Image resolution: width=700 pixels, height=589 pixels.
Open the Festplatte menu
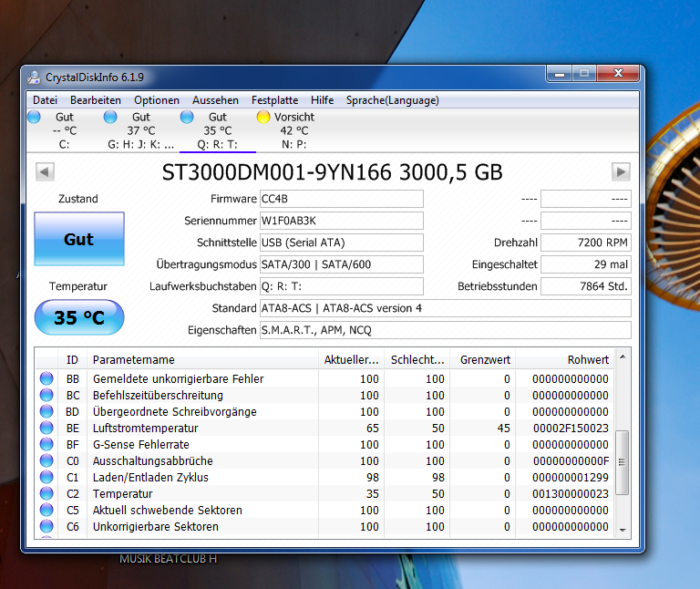[x=274, y=100]
